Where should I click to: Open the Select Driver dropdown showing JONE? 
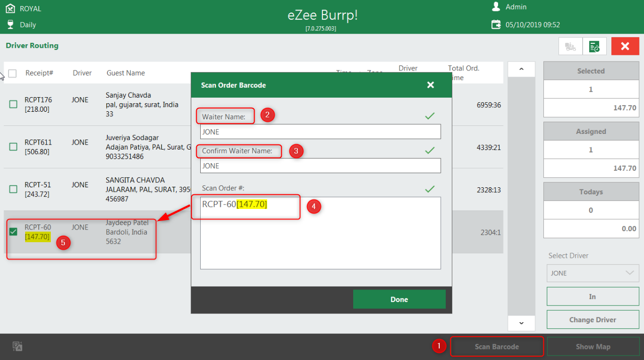pyautogui.click(x=592, y=273)
